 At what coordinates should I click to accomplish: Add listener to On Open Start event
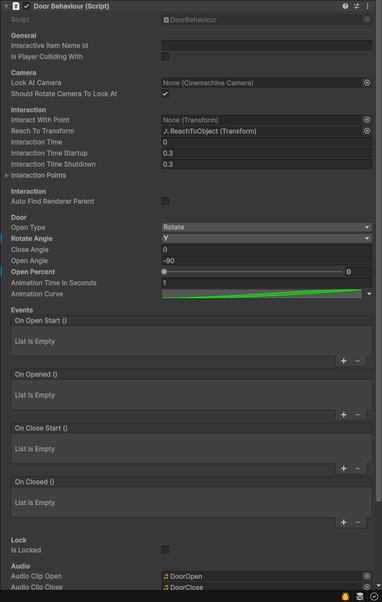coord(344,361)
